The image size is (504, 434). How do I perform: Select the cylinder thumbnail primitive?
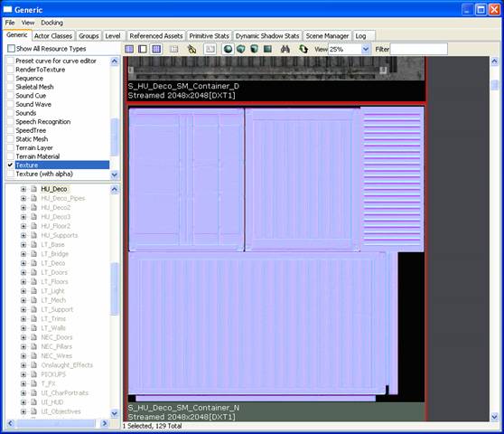pyautogui.click(x=241, y=49)
